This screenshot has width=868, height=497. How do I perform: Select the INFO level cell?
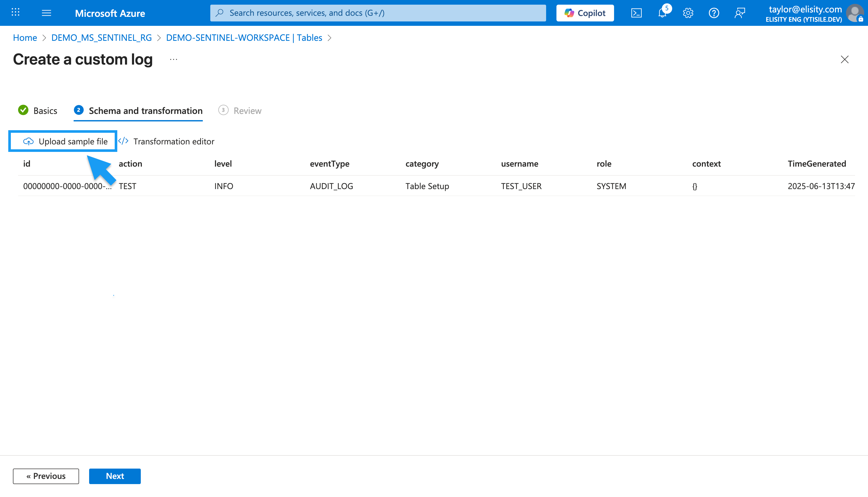pyautogui.click(x=223, y=186)
